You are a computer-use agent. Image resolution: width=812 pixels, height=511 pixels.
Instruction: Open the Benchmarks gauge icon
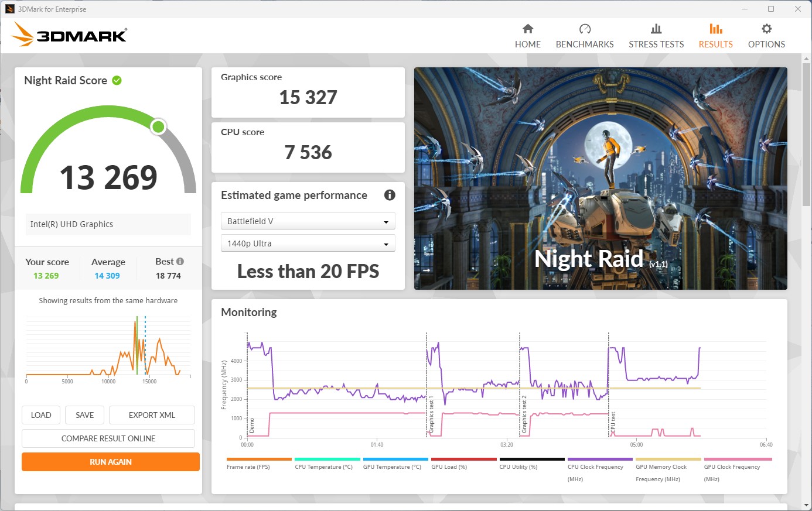tap(585, 29)
